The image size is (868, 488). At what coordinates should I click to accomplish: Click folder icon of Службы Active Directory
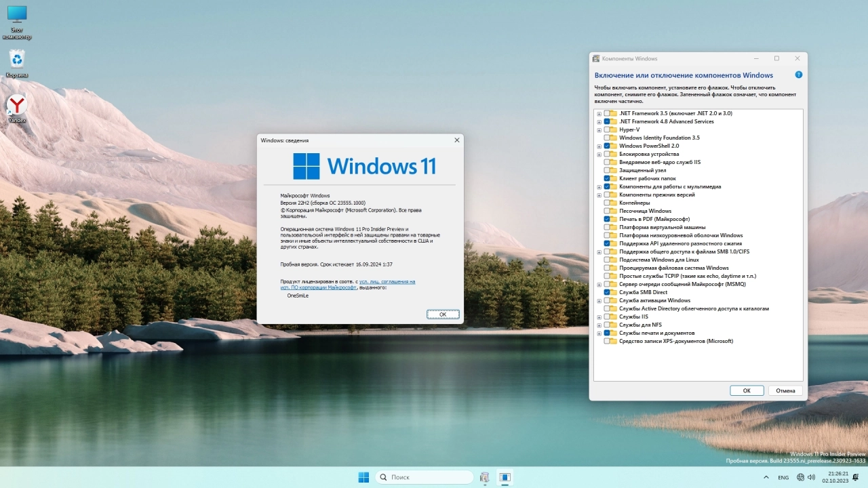613,308
